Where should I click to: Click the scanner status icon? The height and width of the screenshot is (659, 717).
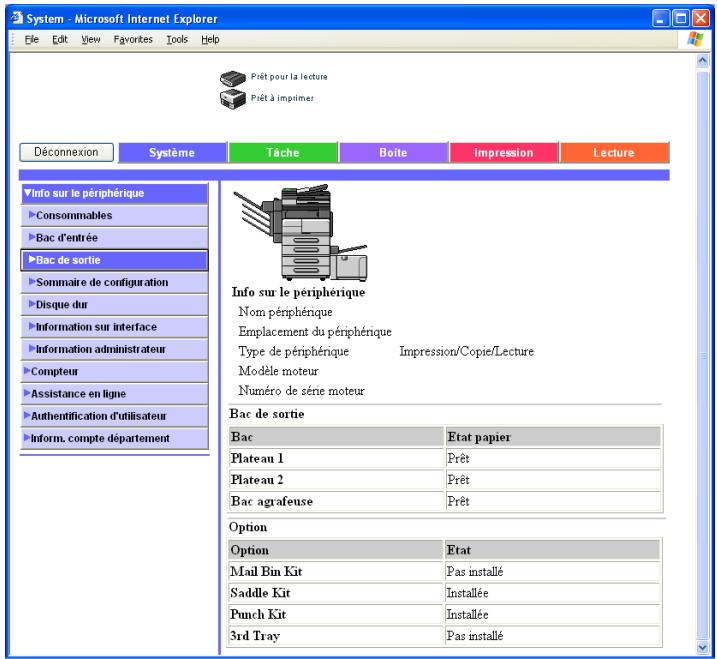click(233, 78)
